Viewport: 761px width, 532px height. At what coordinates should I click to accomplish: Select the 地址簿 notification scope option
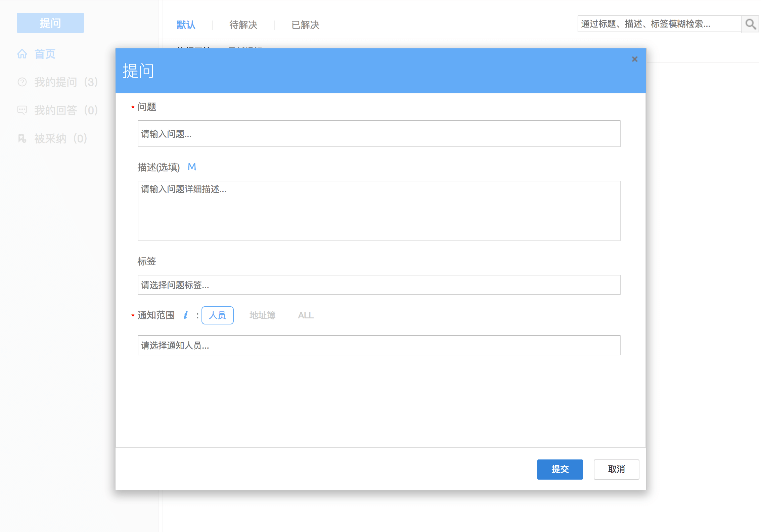coord(262,315)
